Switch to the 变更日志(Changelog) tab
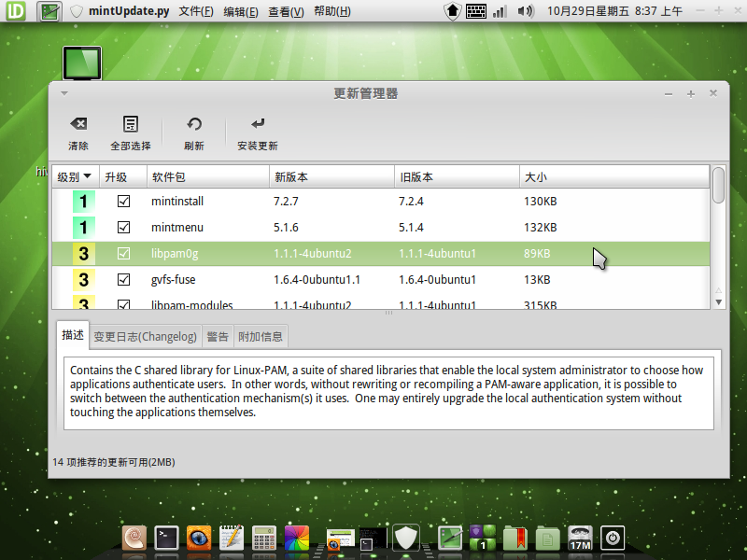The width and height of the screenshot is (747, 560). coord(146,337)
